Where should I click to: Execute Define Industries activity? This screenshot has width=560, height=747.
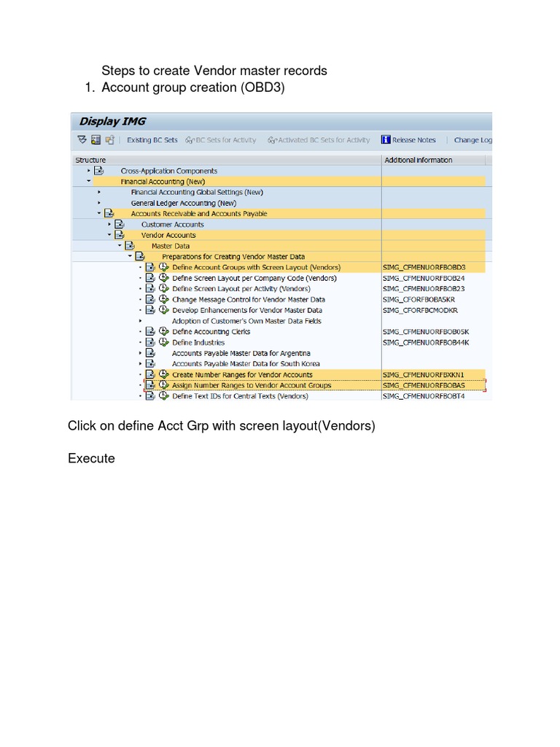click(x=164, y=342)
